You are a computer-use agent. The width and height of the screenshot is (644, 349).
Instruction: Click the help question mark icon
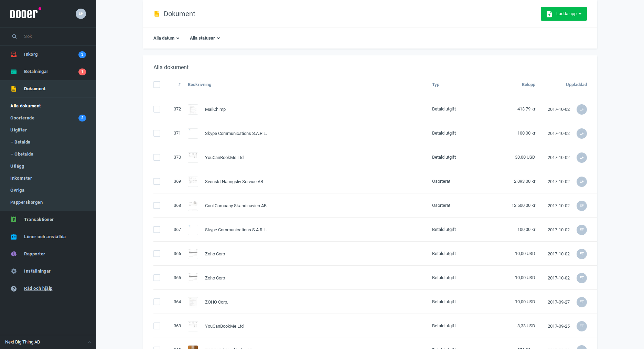14,289
